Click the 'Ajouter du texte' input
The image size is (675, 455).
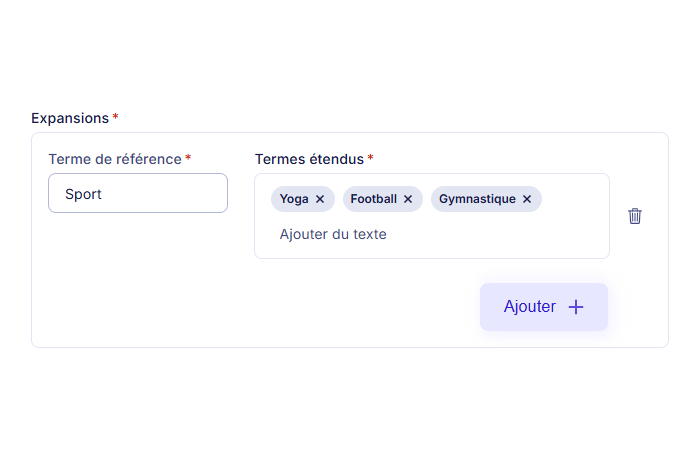[333, 234]
